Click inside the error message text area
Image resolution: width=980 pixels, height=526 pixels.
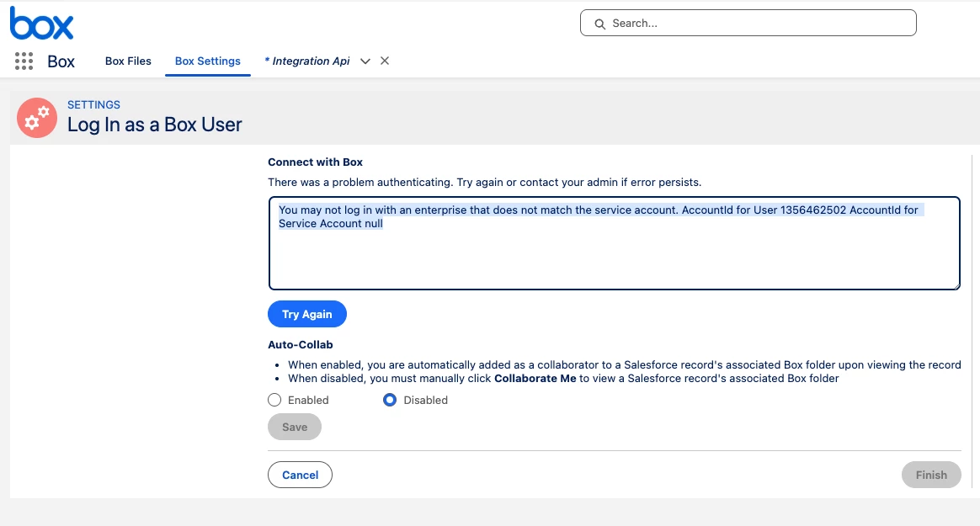[615, 243]
